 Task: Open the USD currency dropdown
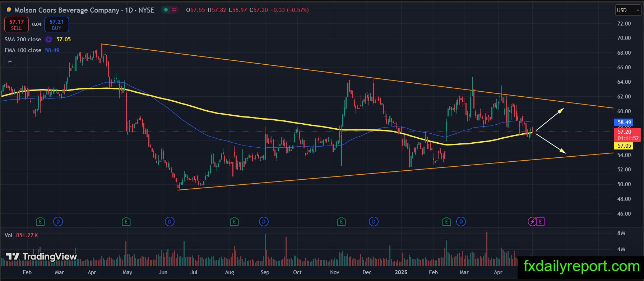tap(628, 10)
